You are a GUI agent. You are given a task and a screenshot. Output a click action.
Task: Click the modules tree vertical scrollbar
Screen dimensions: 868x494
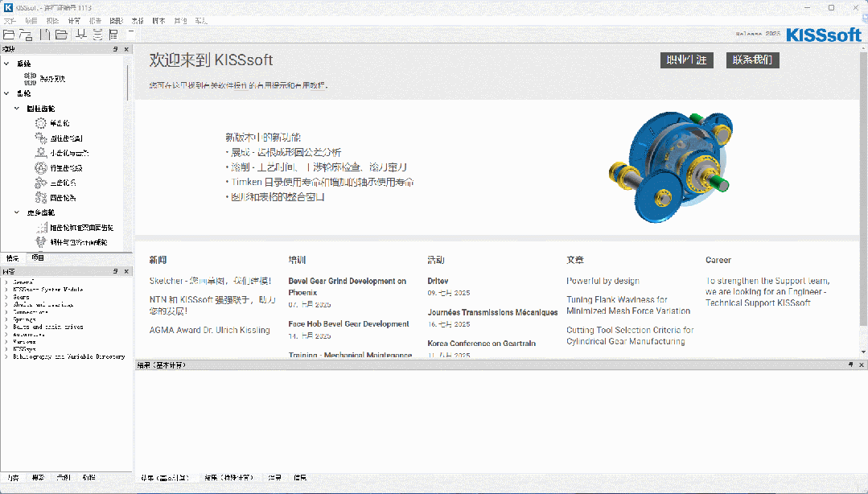pos(129,82)
